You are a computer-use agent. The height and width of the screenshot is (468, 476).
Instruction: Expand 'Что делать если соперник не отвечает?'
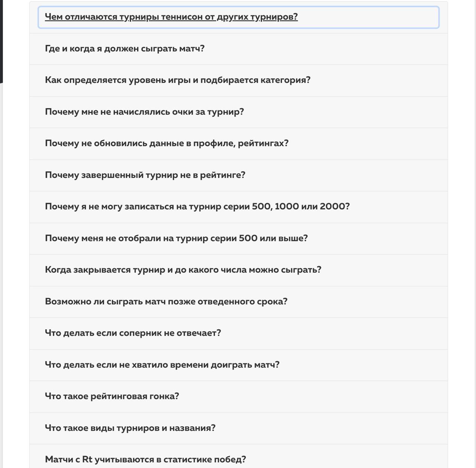point(238,333)
